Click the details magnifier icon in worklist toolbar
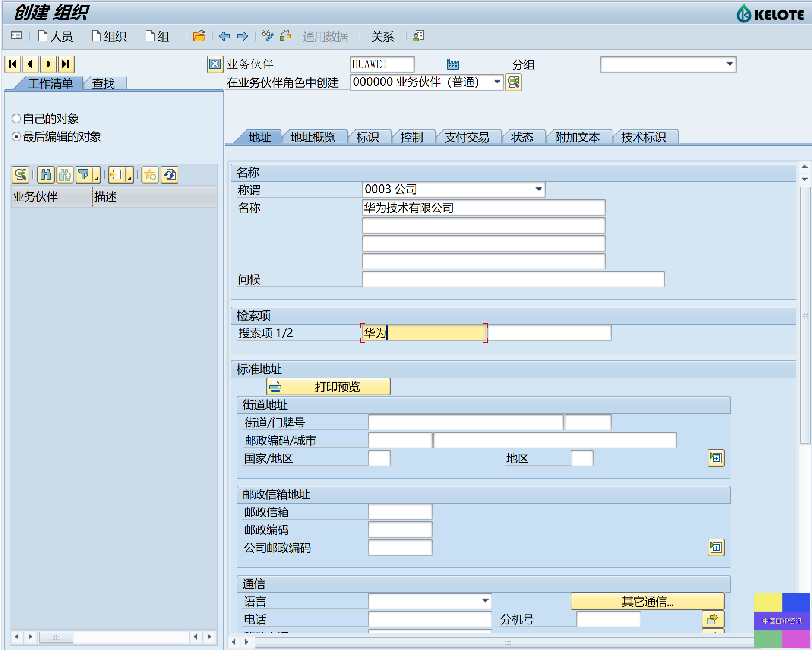This screenshot has width=812, height=650. [20, 175]
